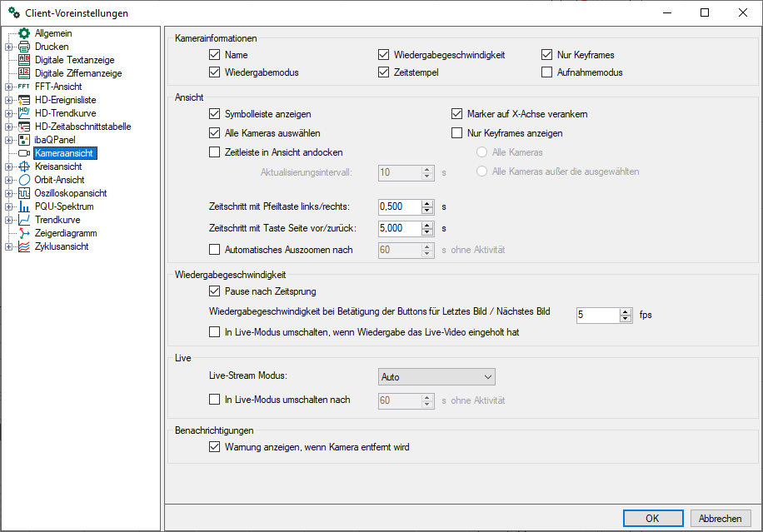Click the Abbrechen button
The height and width of the screenshot is (532, 763).
[721, 518]
